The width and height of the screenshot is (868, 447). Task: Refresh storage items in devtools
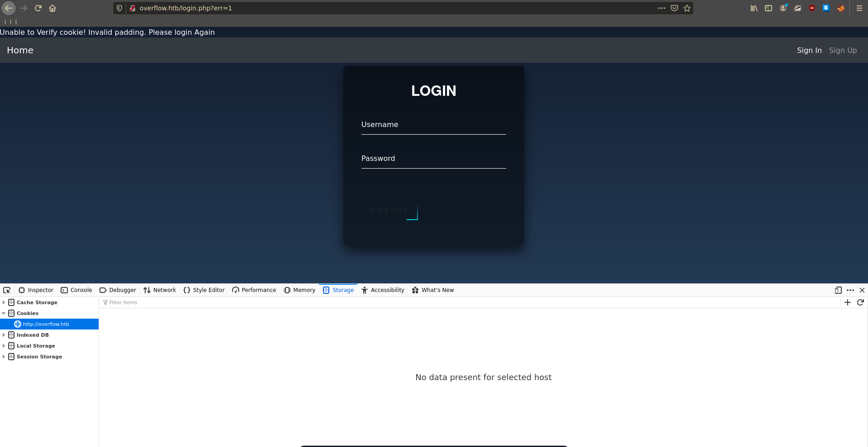pyautogui.click(x=860, y=302)
